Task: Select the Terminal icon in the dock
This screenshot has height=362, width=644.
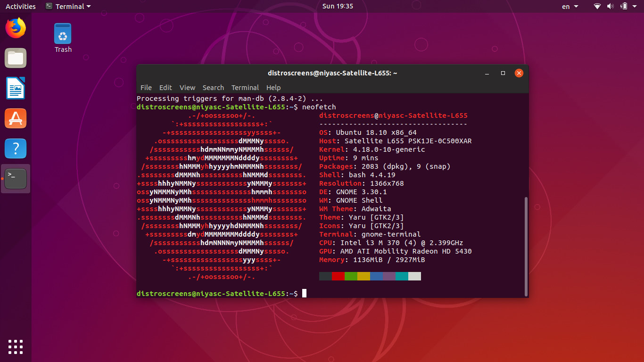Action: pos(16,179)
